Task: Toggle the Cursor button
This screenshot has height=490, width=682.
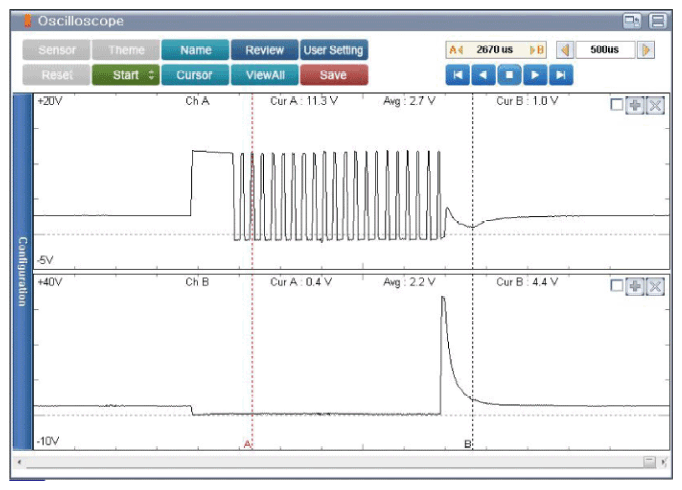Action: pos(195,75)
